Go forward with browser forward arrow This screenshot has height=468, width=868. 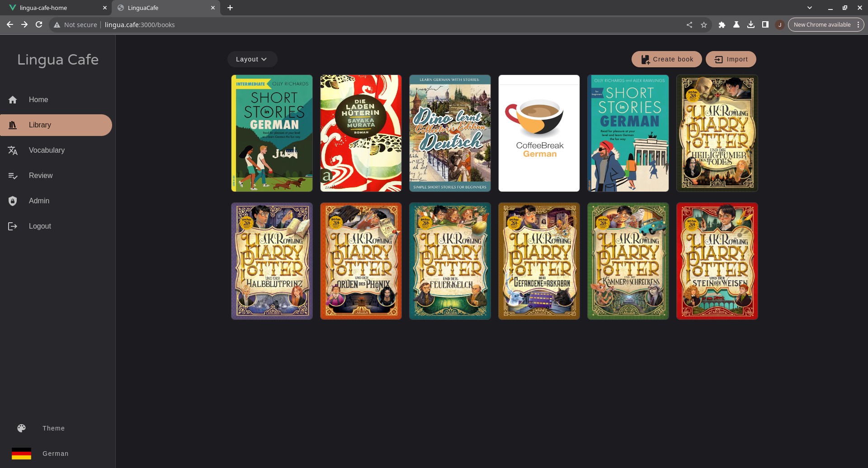click(x=24, y=25)
